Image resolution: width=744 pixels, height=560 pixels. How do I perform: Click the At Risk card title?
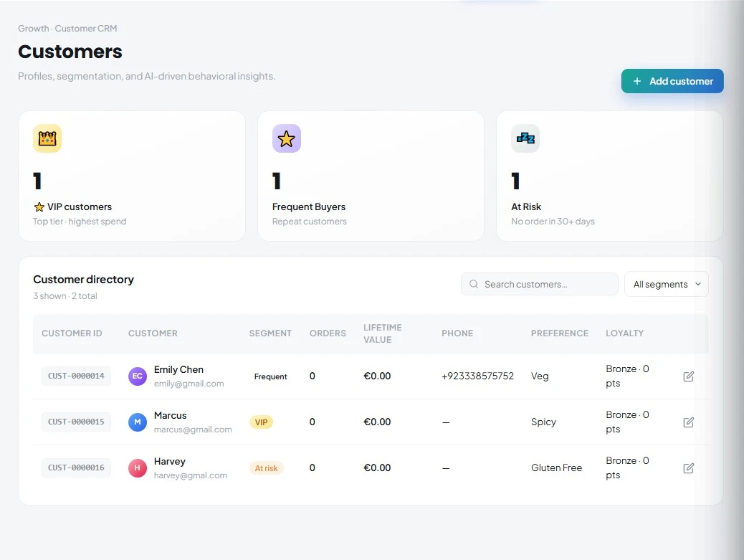(525, 207)
